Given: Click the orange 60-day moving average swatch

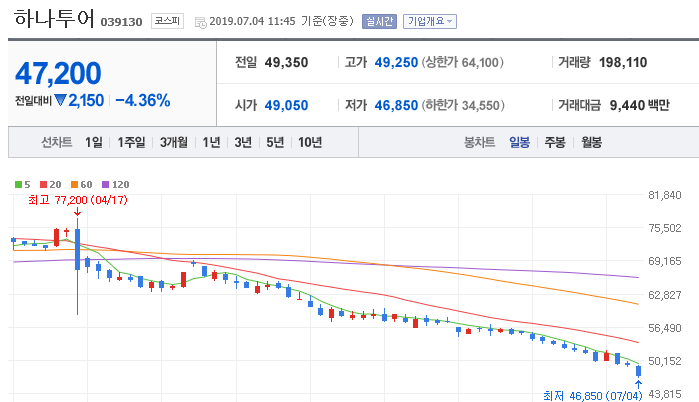Looking at the screenshot, I should [x=74, y=185].
